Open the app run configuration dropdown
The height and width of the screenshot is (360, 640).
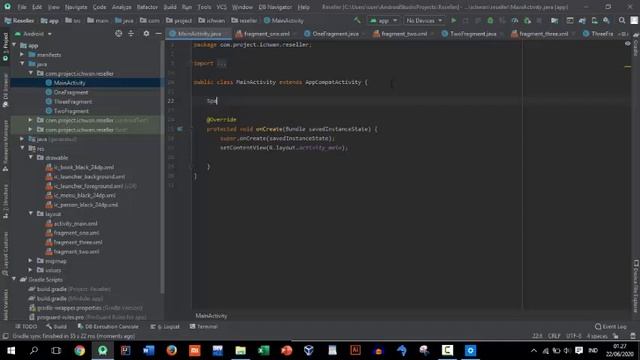coord(383,20)
